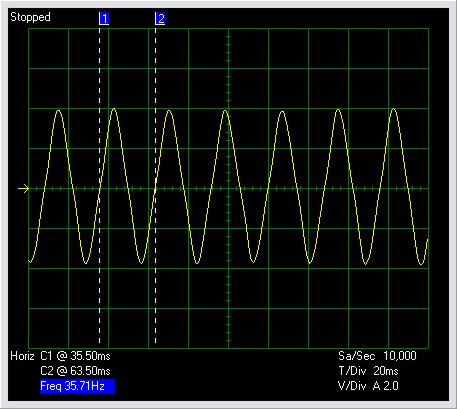Image resolution: width=457 pixels, height=409 pixels.
Task: Click the rightmost peak of the yellow waveform
Action: tap(394, 109)
